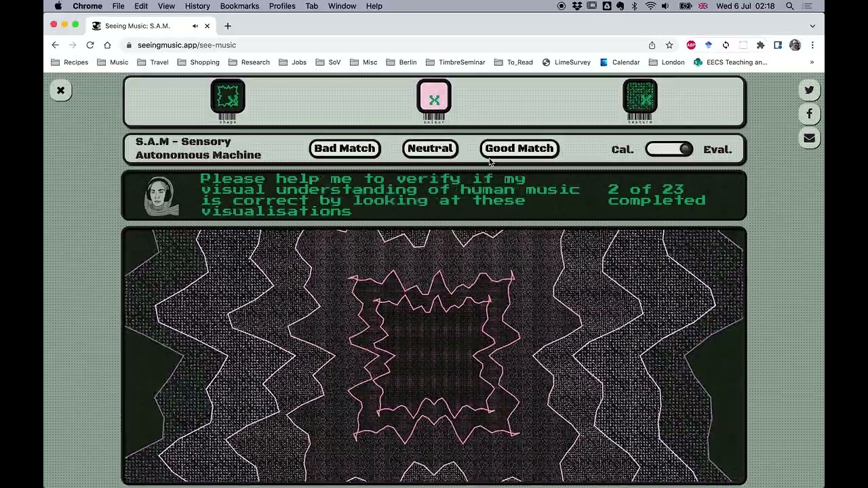Open the side panel icon
Viewport: 868px width, 488px height.
778,45
